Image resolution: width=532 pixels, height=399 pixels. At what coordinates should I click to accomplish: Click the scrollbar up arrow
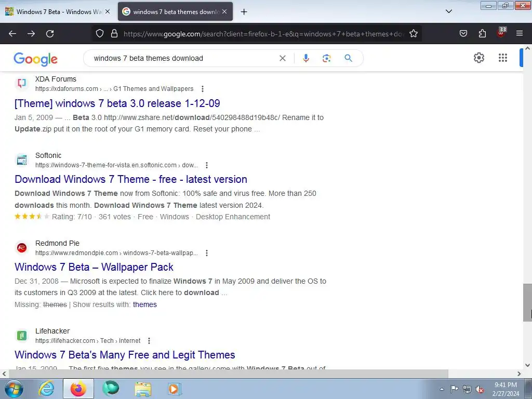coord(527,48)
